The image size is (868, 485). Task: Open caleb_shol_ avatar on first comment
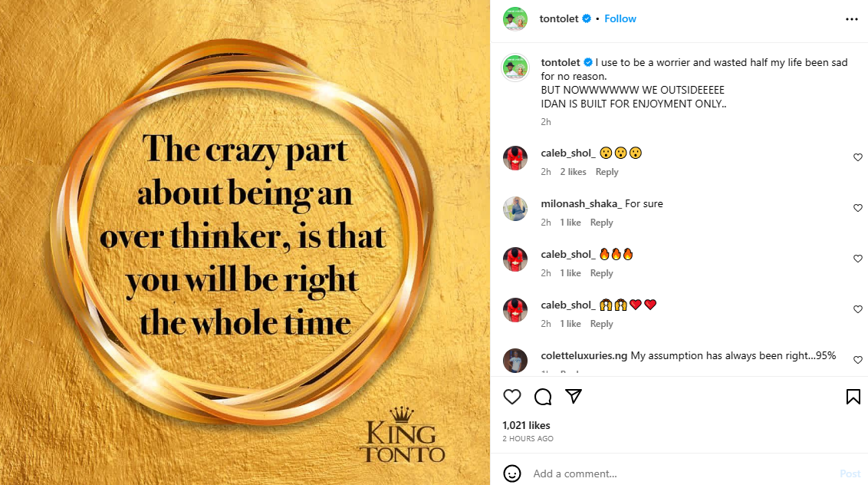(x=515, y=158)
